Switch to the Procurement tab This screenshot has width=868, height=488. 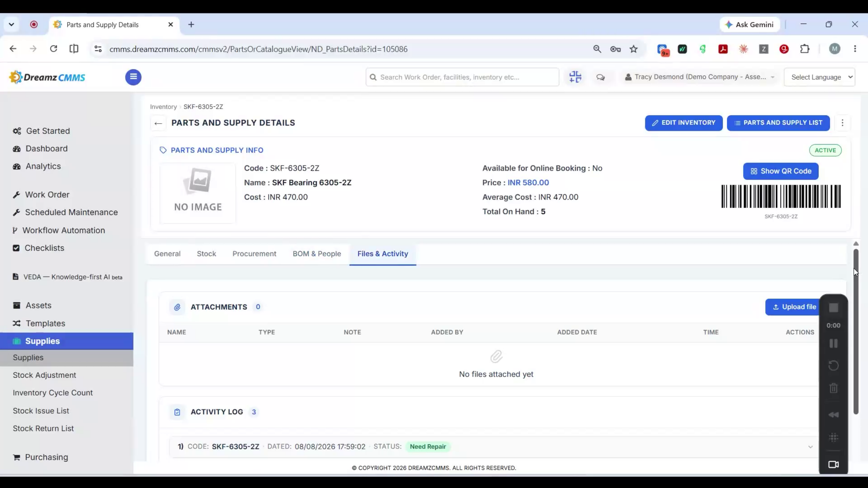tap(254, 254)
